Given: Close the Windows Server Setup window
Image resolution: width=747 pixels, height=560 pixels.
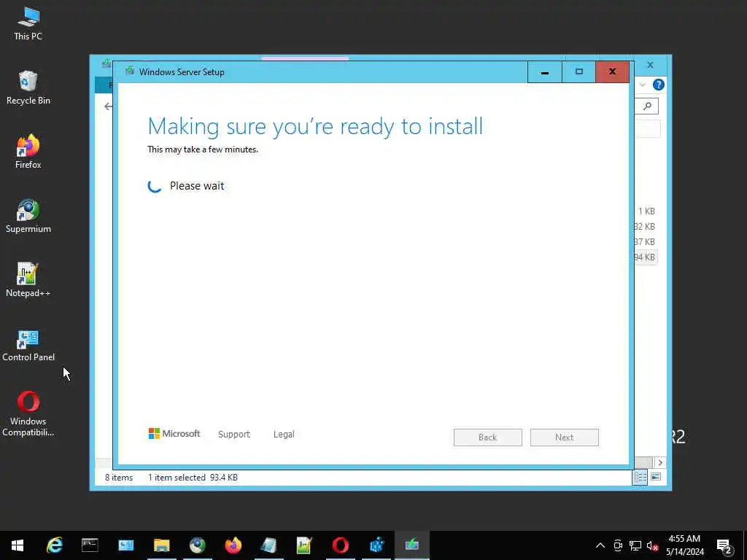Looking at the screenshot, I should click(612, 72).
